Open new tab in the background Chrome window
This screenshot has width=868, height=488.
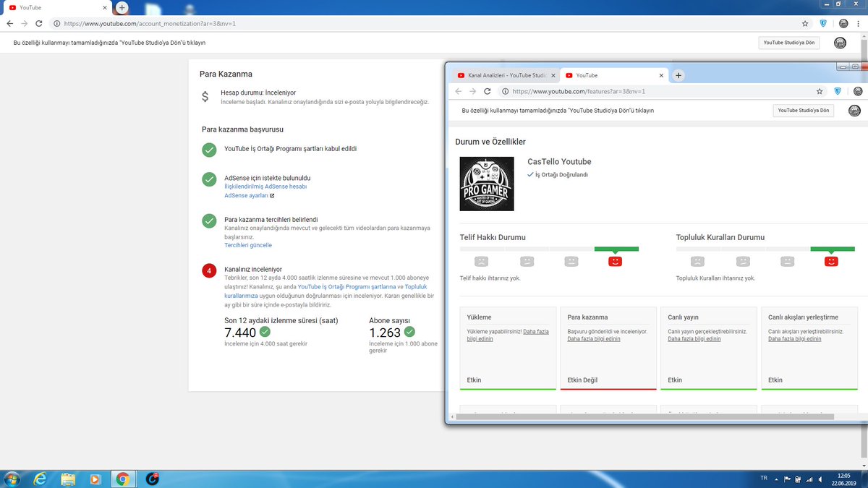[122, 7]
